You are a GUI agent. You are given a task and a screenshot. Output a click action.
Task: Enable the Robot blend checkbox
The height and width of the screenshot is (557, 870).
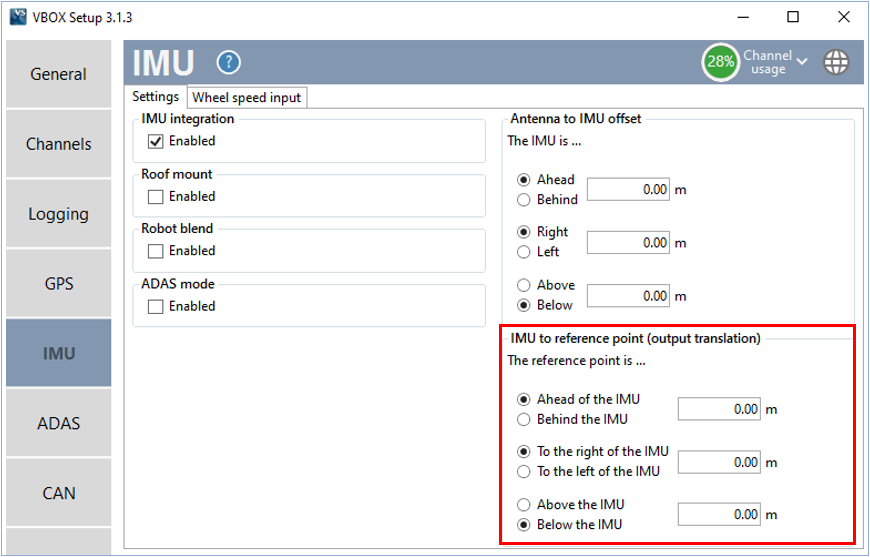pyautogui.click(x=155, y=251)
